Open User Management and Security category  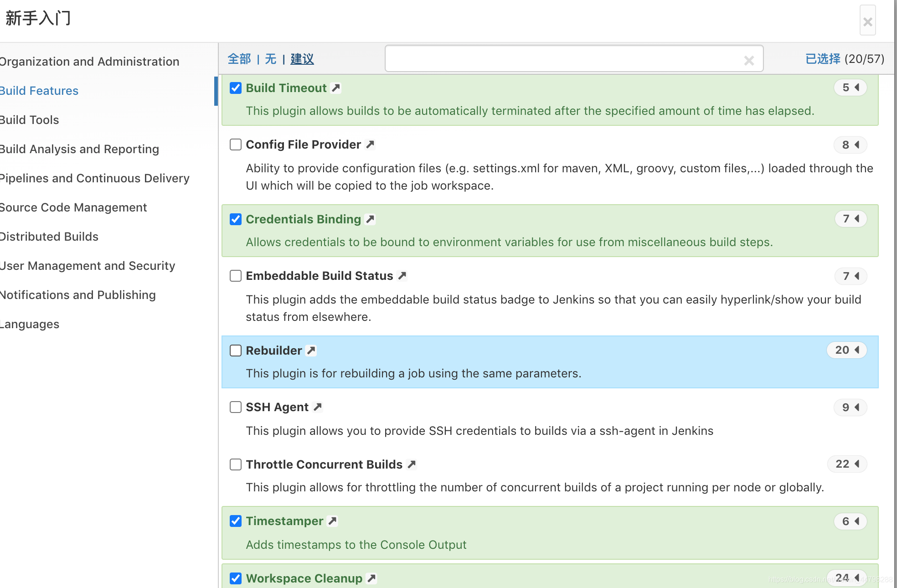(88, 266)
